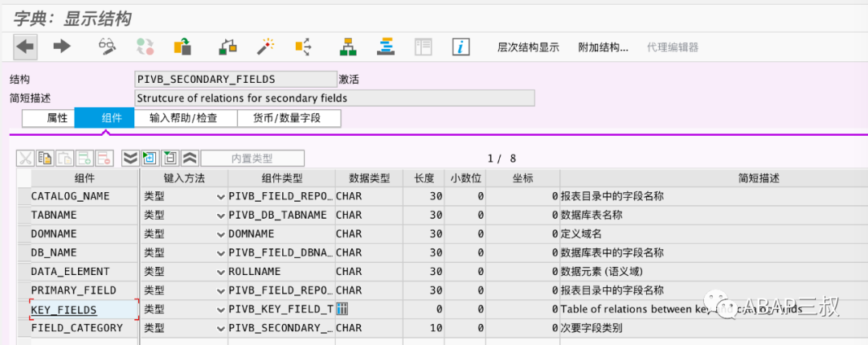The image size is (868, 345).
Task: Click the cut scissors icon
Action: tap(26, 158)
